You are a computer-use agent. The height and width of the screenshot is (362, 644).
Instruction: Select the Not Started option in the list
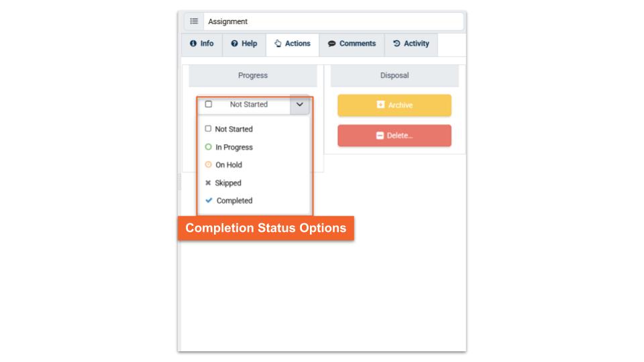[233, 129]
